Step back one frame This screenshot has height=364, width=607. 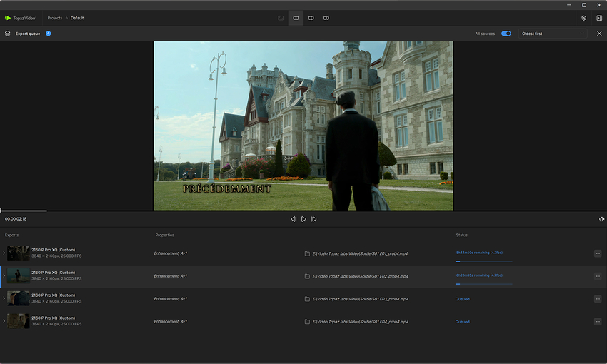tap(294, 219)
